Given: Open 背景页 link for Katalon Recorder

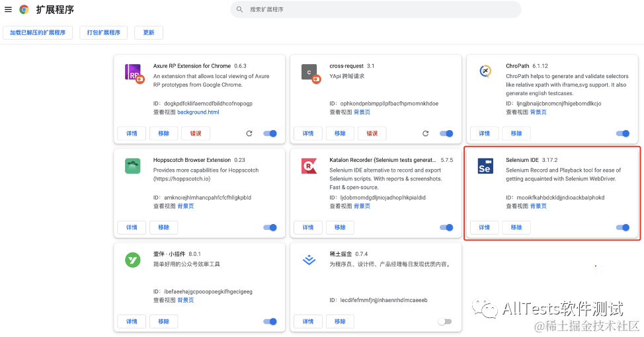Looking at the screenshot, I should coord(362,206).
